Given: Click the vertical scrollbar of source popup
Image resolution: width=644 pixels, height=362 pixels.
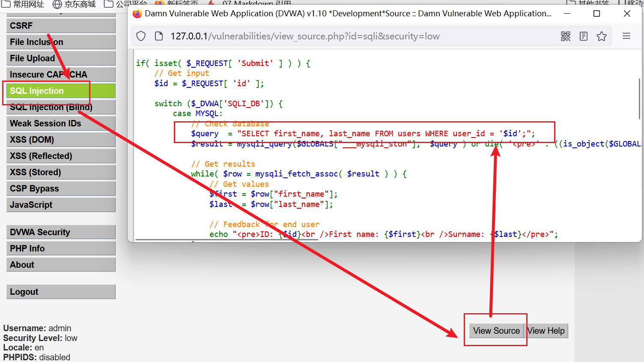Looking at the screenshot, I should (640, 99).
